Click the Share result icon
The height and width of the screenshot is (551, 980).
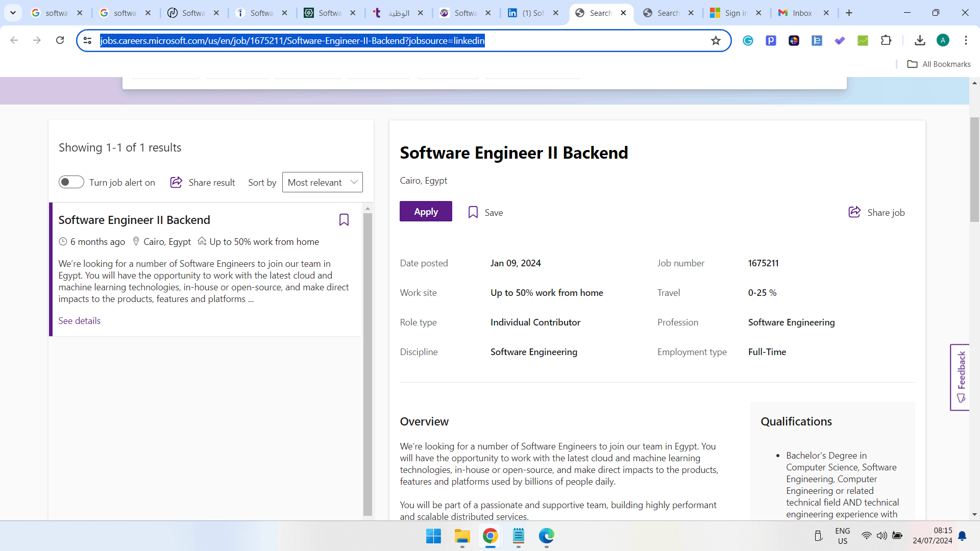[176, 182]
